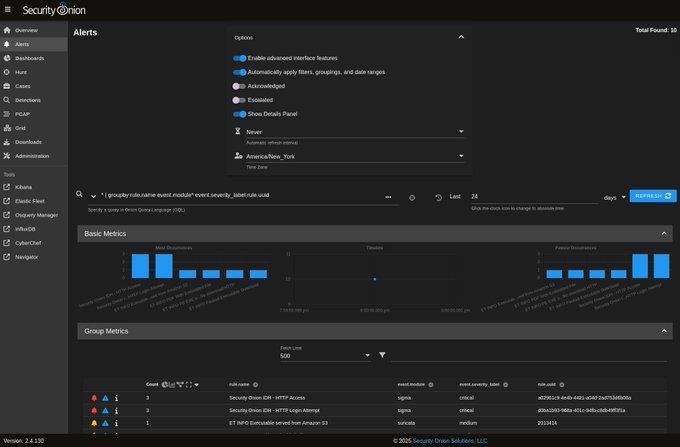Expand the query history dropdown chevron
This screenshot has height=447, width=680.
point(93,196)
